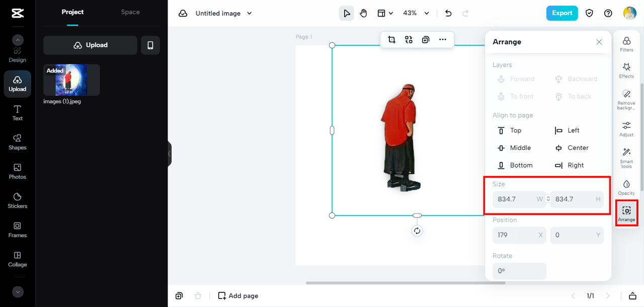The width and height of the screenshot is (644, 307).
Task: Click the To back layer option
Action: (573, 96)
